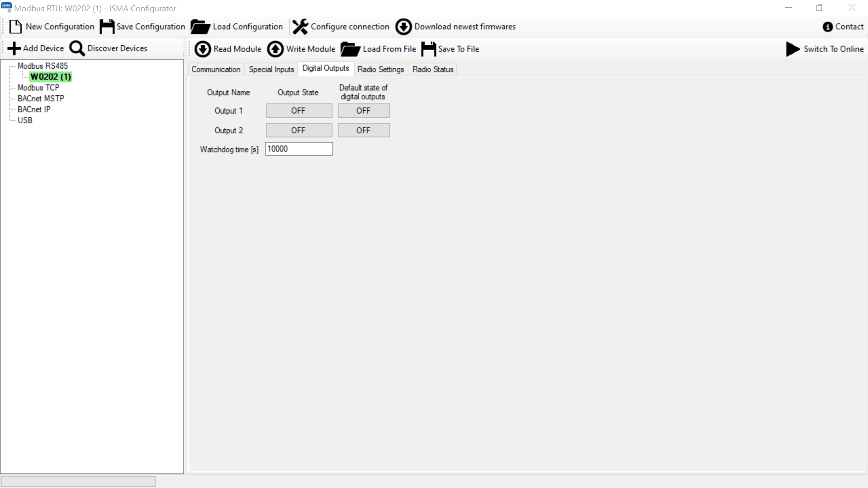Click Discover Devices magnifier icon
Screen dimensions: 868x488
click(77, 48)
